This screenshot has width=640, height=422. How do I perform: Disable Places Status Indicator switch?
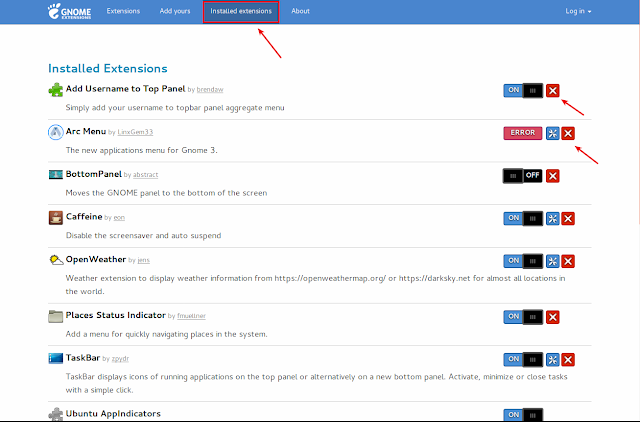click(523, 317)
